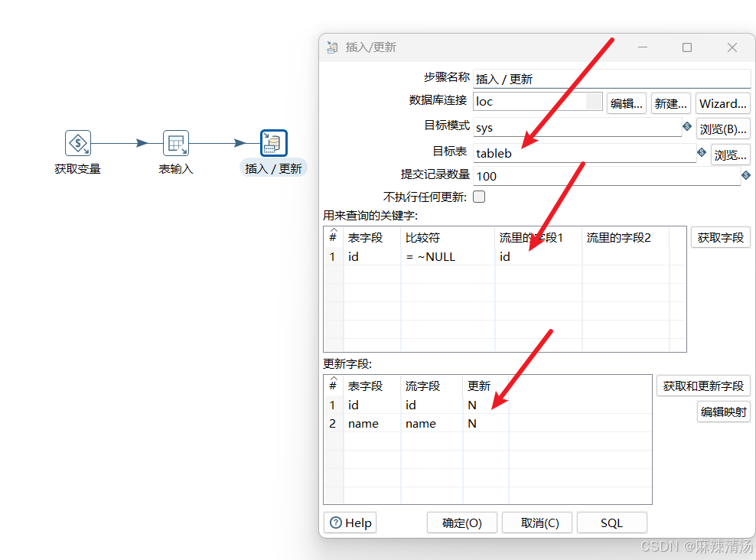Screen dimensions: 756x560
Task: Click the 获取和更新字段 button
Action: point(703,386)
